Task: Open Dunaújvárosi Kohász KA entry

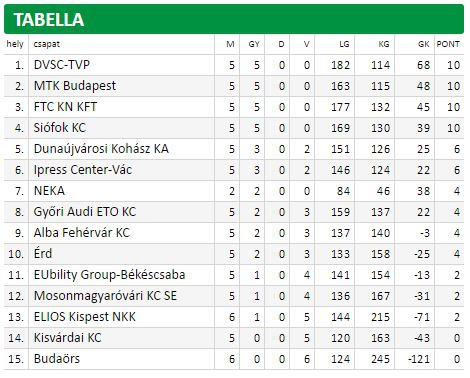Action: pos(101,149)
